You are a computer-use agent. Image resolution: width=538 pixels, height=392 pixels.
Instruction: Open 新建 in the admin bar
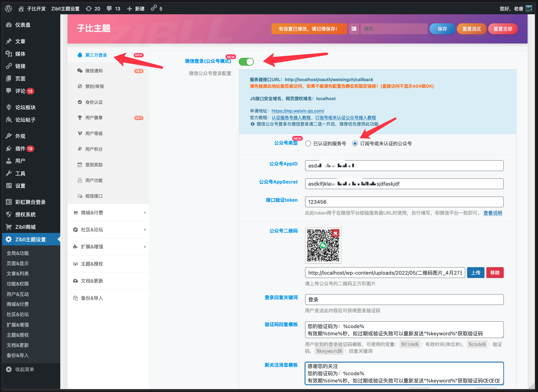[136, 9]
